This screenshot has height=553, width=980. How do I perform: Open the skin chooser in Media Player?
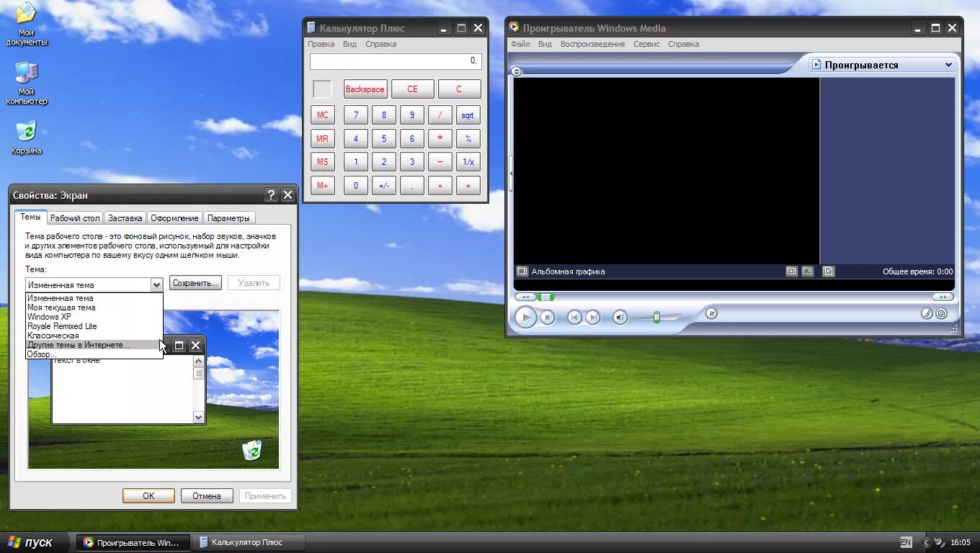click(942, 313)
